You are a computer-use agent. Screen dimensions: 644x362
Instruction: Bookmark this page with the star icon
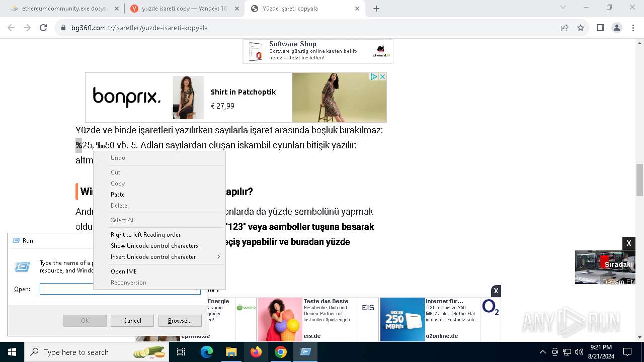581,28
